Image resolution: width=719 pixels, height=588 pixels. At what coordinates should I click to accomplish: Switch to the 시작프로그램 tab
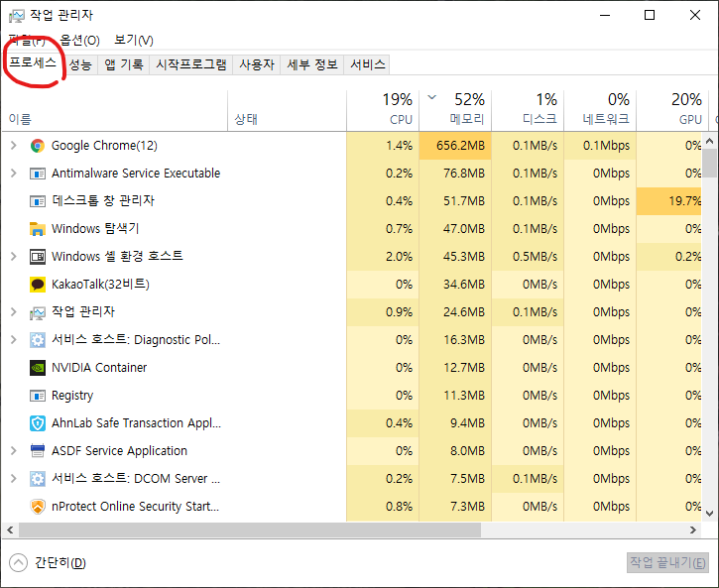tap(191, 64)
